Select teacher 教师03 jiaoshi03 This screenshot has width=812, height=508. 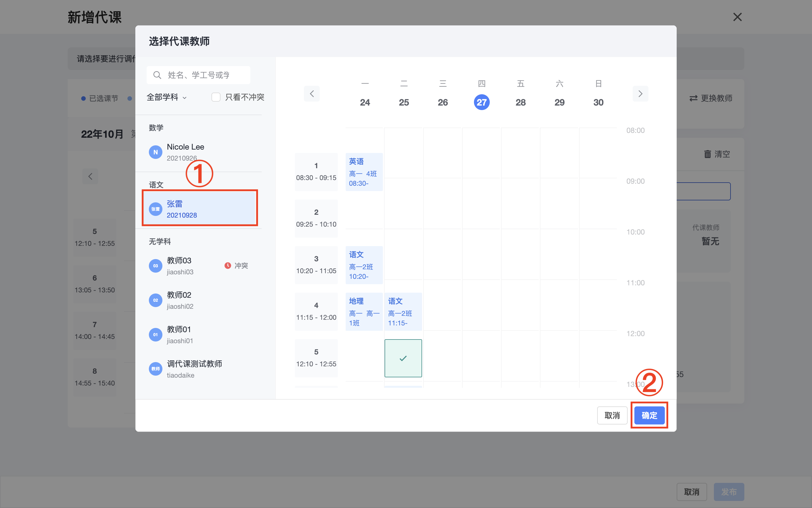[200, 266]
